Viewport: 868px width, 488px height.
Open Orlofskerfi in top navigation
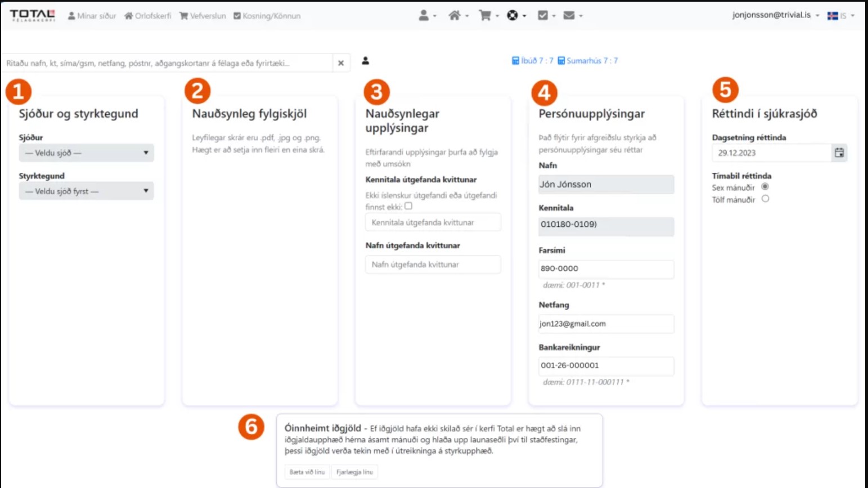pos(148,16)
